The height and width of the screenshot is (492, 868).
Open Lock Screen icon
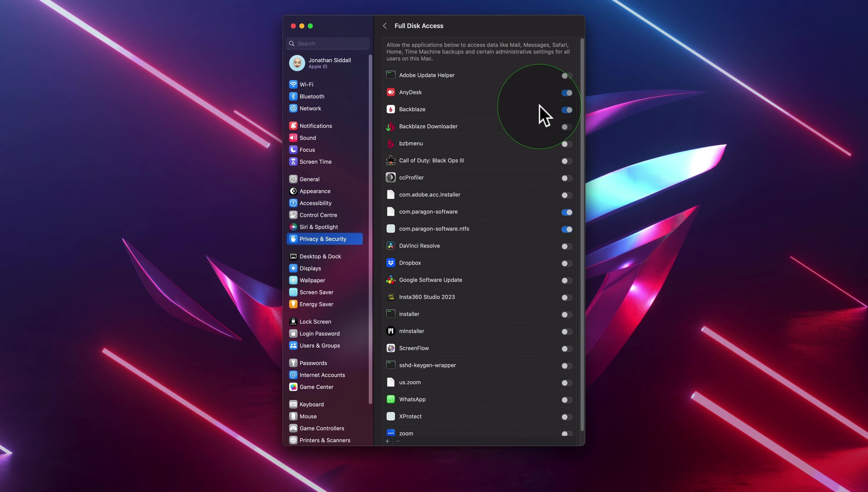click(293, 322)
